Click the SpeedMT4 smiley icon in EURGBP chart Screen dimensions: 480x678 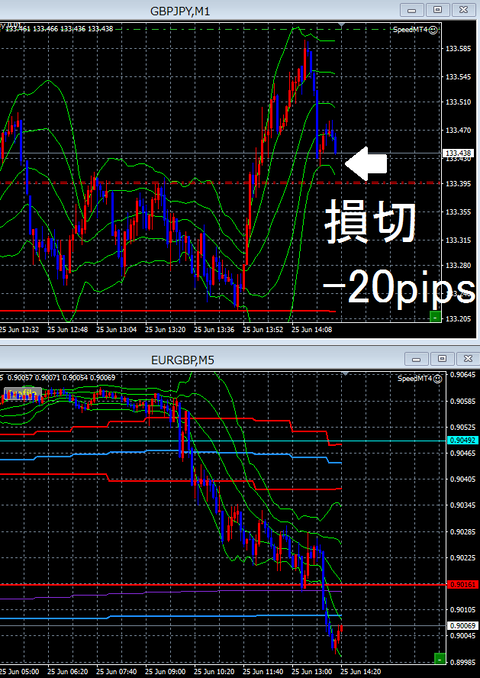tap(438, 379)
